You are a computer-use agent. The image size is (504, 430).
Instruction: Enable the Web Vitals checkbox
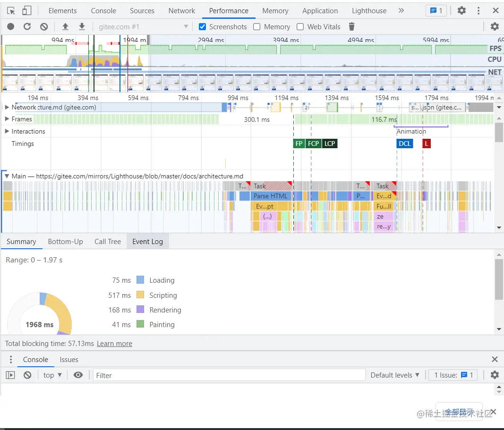300,26
